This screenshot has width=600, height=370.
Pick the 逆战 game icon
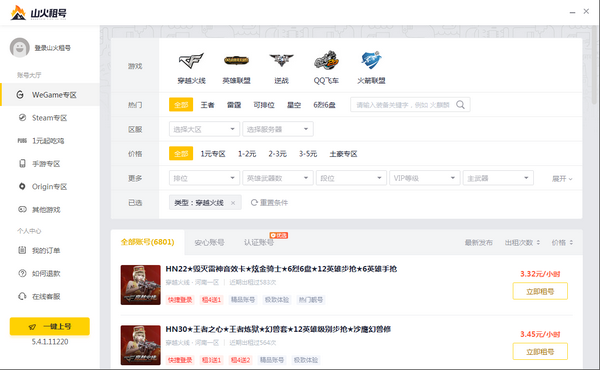(281, 60)
